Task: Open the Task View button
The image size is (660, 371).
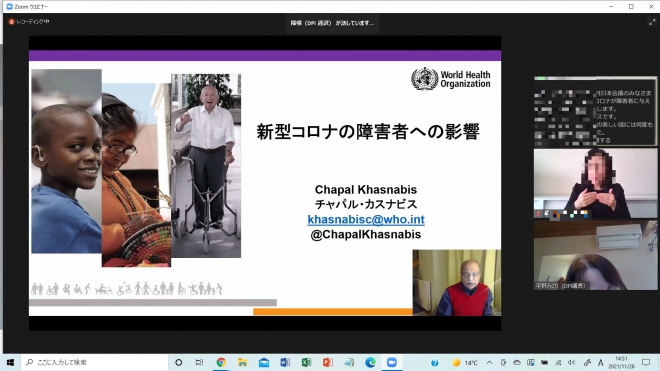Action: 200,363
